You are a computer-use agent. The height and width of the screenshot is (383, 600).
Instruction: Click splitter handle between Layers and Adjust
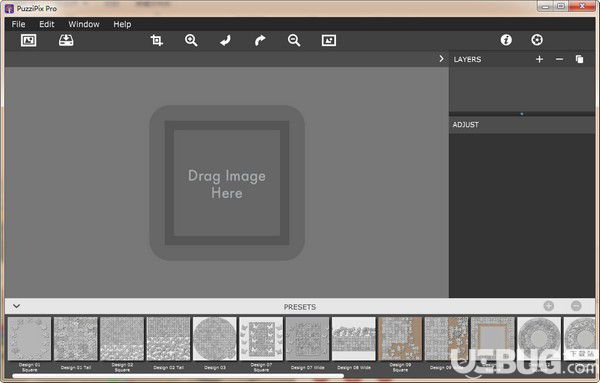[522, 114]
